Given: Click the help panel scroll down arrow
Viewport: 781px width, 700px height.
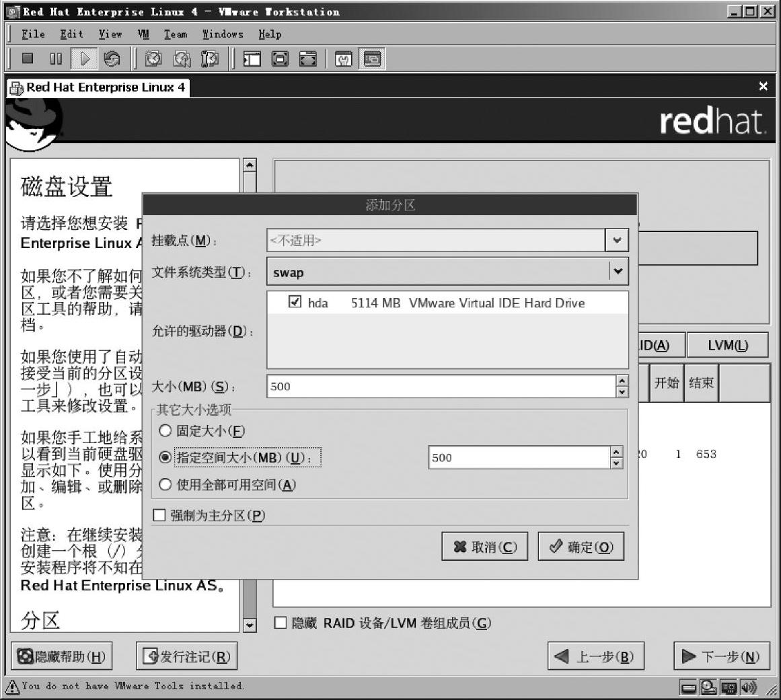Looking at the screenshot, I should [x=250, y=625].
